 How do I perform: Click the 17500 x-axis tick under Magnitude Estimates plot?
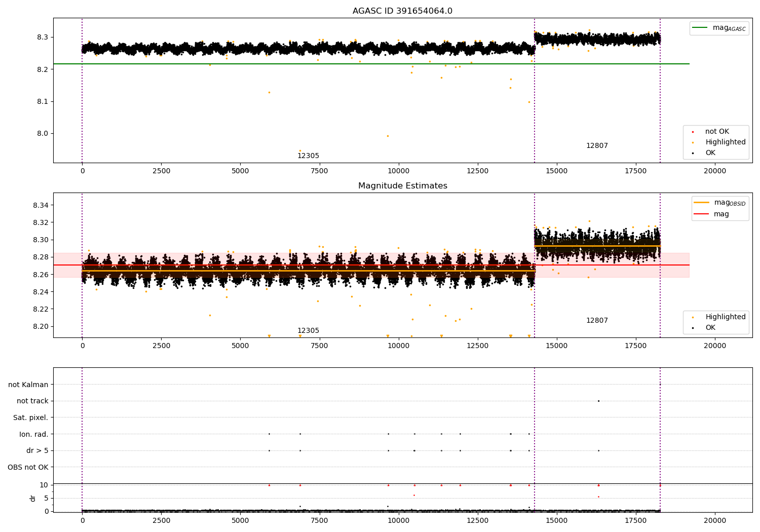point(636,346)
